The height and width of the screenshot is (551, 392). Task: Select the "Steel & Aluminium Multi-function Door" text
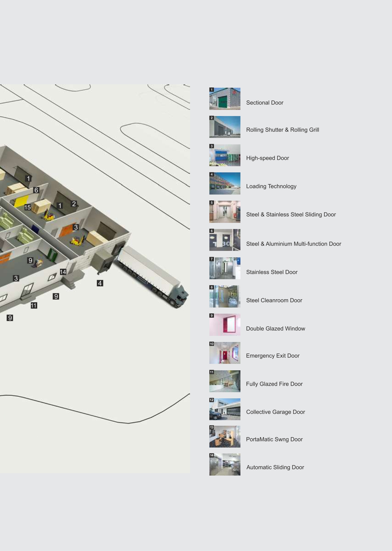[x=294, y=244]
